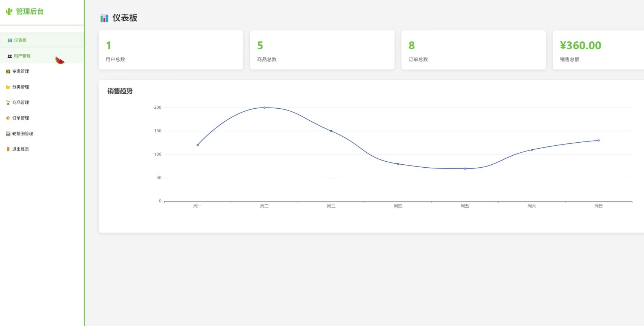Click the 周四 data point on the line

point(398,164)
